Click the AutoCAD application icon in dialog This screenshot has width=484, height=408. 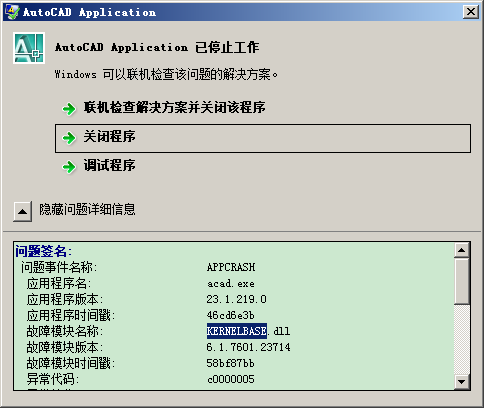point(29,48)
